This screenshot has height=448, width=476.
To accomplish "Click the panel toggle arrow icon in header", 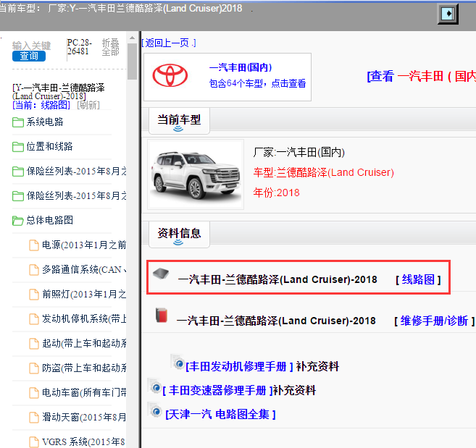I will pos(448,14).
